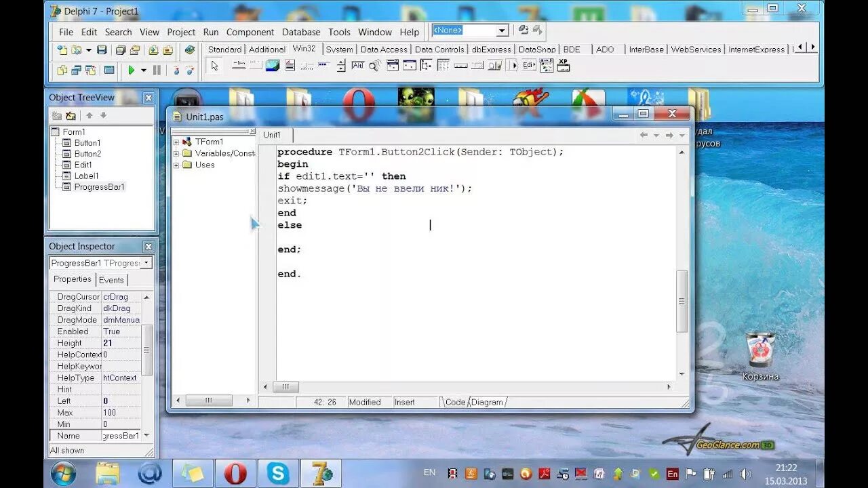Select the DateTimePicker component icon
The height and width of the screenshot is (488, 868).
pos(393,66)
